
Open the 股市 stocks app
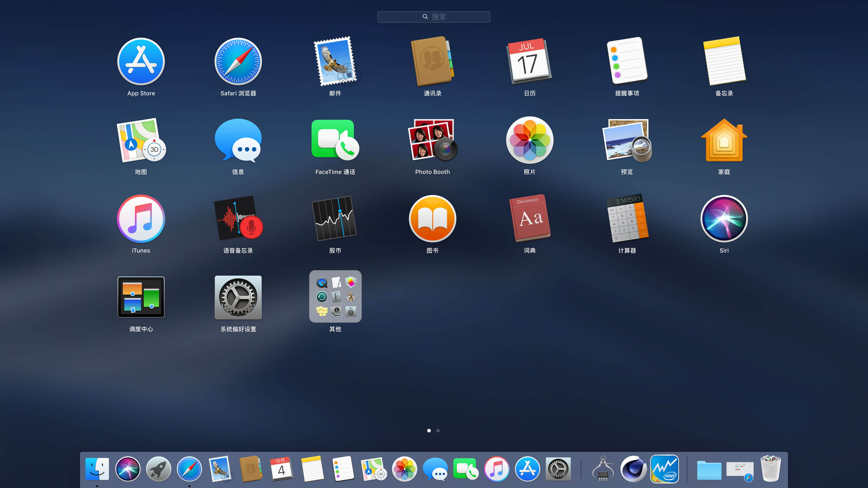(x=335, y=218)
